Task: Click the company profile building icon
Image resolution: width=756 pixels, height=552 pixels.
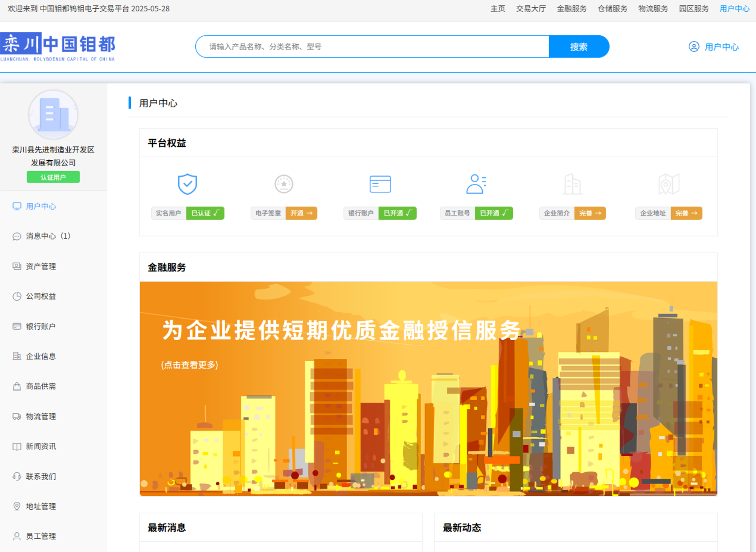Action: (572, 184)
